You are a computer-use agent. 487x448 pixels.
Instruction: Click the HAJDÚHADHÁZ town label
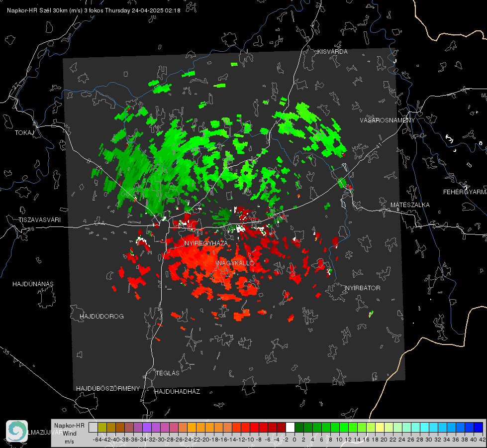click(x=177, y=391)
